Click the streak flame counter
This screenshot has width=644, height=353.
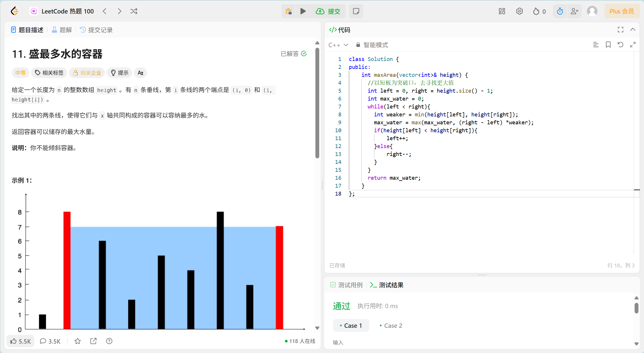(x=539, y=11)
